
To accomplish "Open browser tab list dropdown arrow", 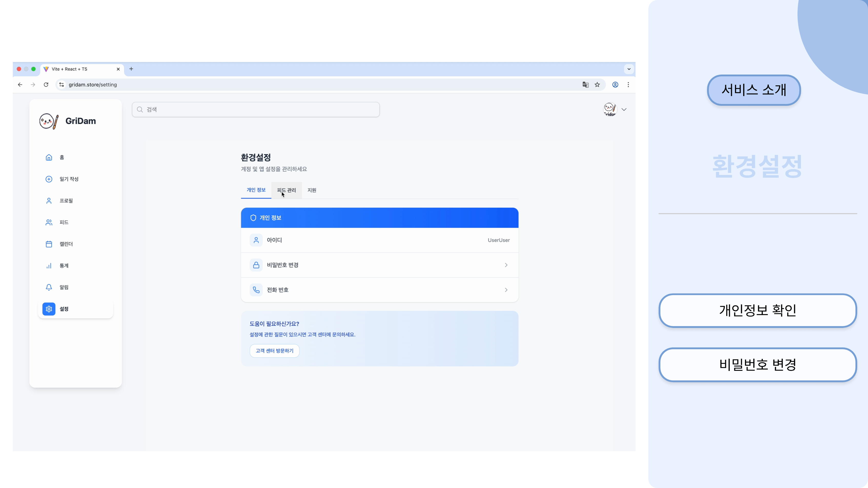I will pos(629,69).
